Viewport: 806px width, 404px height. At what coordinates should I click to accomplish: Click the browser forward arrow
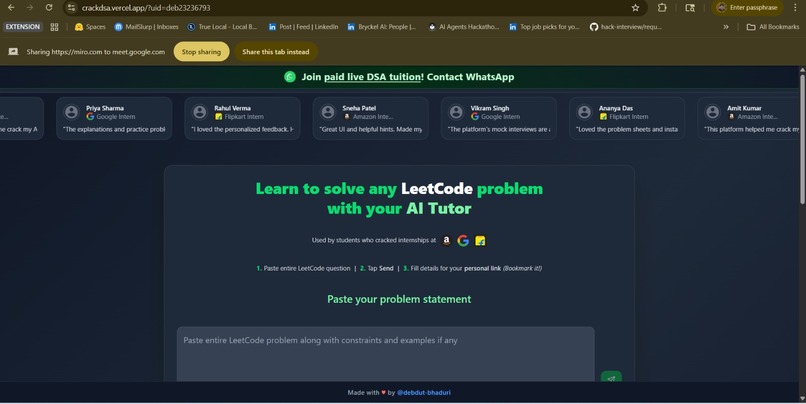(x=30, y=8)
